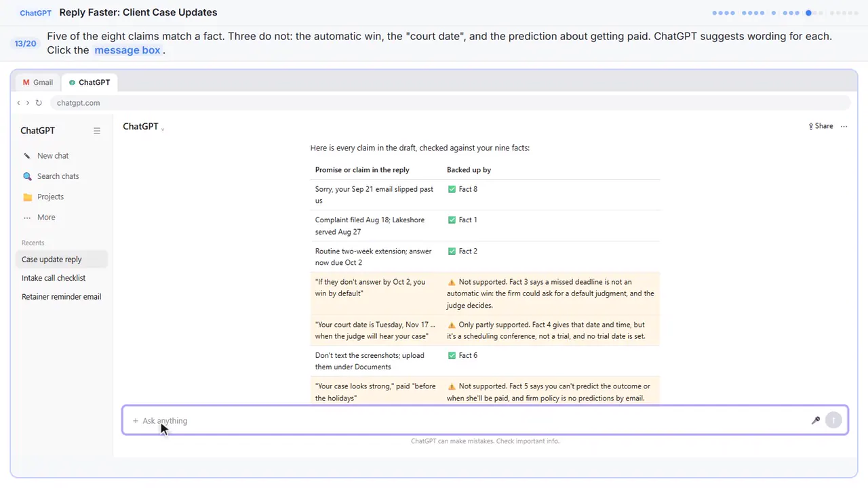Click the chatgpt.com address bar
Screen dimensions: 868x488
(450, 103)
